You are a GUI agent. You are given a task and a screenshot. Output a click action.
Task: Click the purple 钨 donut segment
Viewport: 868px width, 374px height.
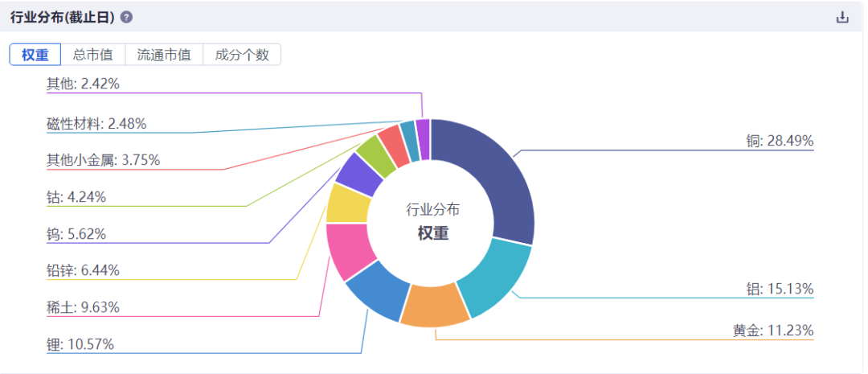click(360, 173)
